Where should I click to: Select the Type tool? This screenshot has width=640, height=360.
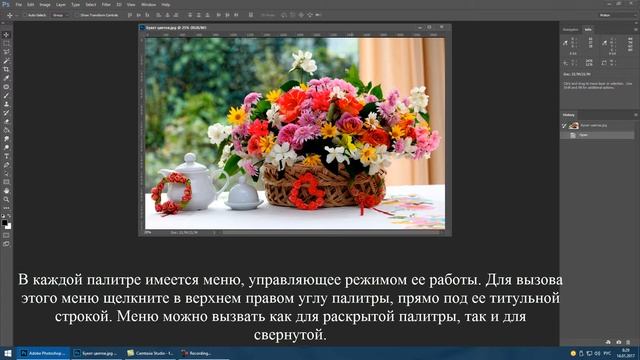pyautogui.click(x=6, y=156)
